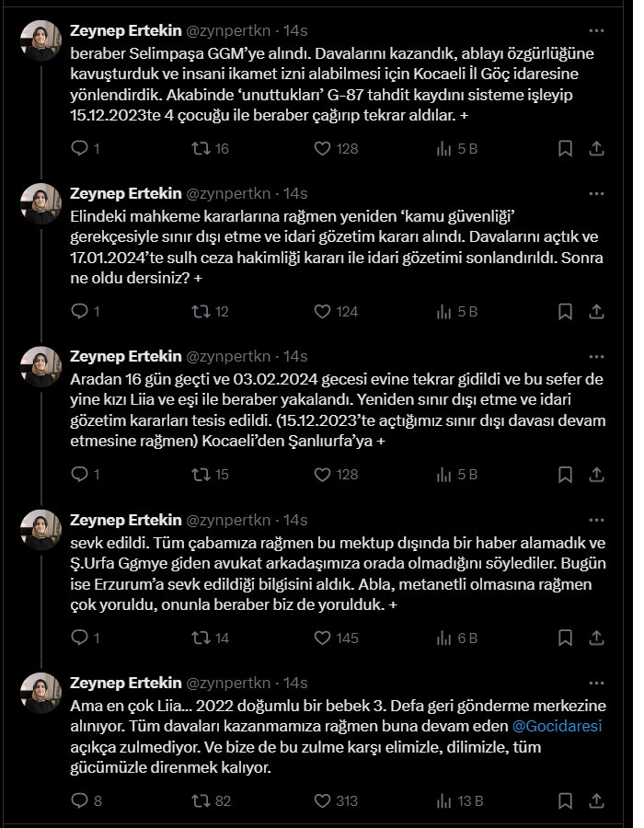
Task: Bookmark the tweet with 13 B views
Action: [564, 800]
